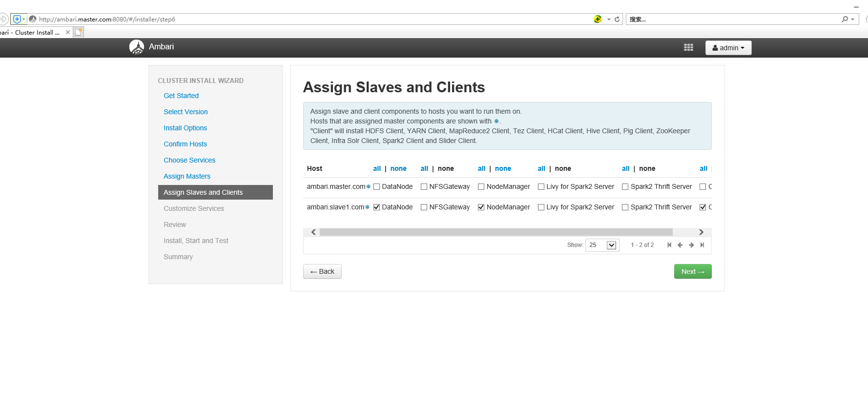This screenshot has height=409, width=868.
Task: Check NFSGateway for ambari.master.com
Action: click(424, 187)
